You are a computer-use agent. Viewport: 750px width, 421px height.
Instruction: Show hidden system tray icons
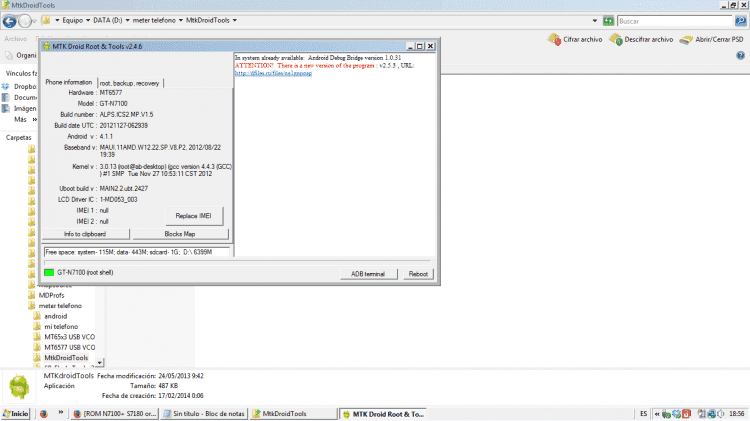click(657, 414)
